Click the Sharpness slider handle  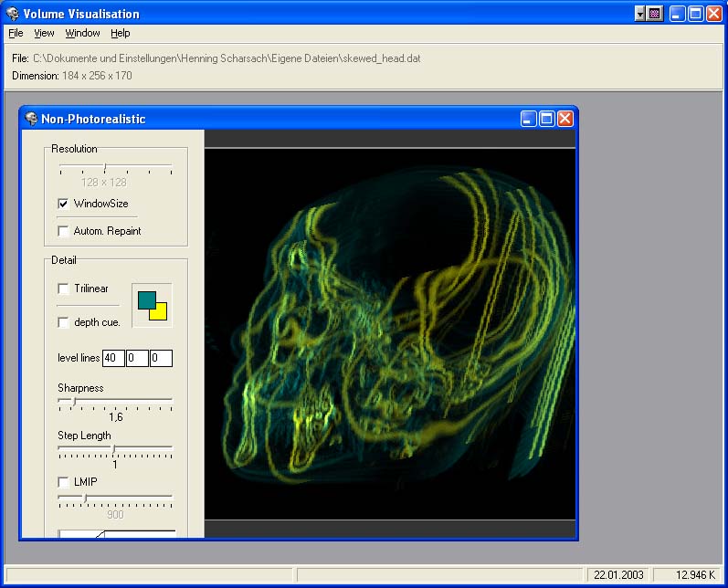(73, 401)
